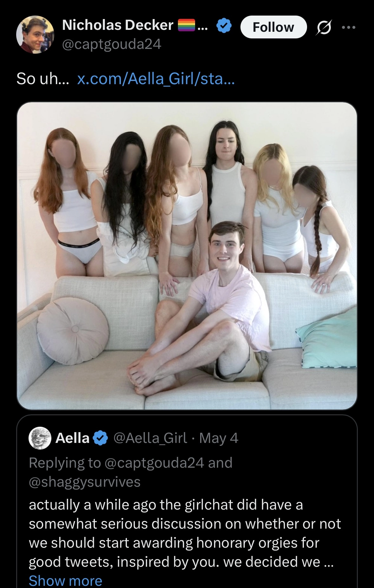The height and width of the screenshot is (588, 374).
Task: Tap @captgouda24 in the Replying to line
Action: tap(154, 463)
